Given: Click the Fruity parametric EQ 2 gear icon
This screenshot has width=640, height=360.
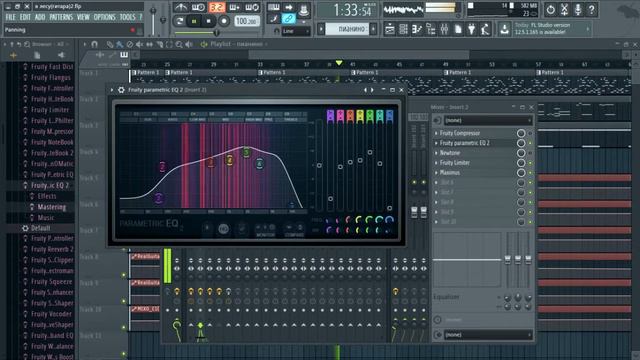Looking at the screenshot, I should pos(121,90).
